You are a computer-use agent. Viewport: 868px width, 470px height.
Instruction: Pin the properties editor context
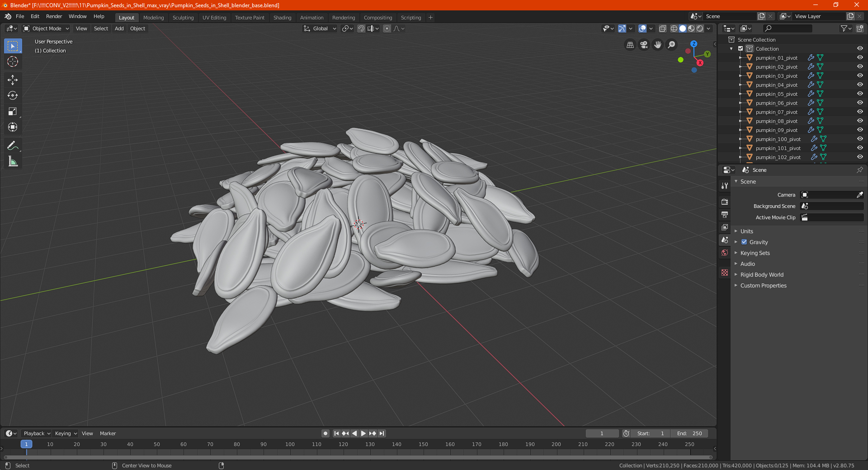[x=859, y=170]
